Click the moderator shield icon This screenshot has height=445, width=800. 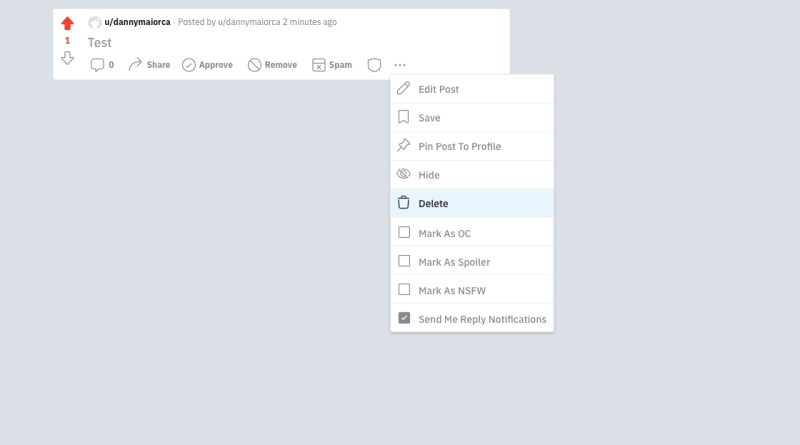point(374,65)
